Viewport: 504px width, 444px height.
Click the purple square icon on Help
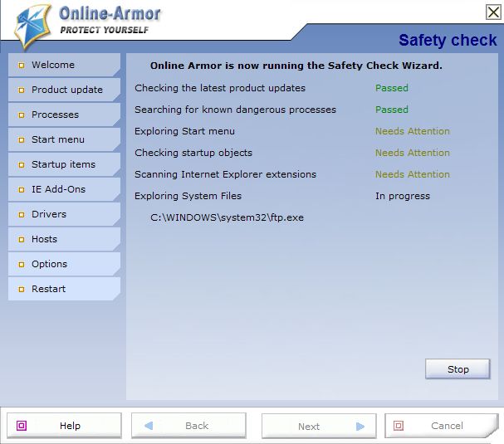pos(22,426)
